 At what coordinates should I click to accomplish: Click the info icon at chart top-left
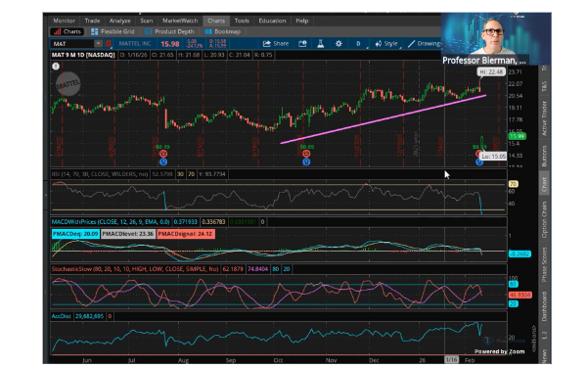pos(56,67)
